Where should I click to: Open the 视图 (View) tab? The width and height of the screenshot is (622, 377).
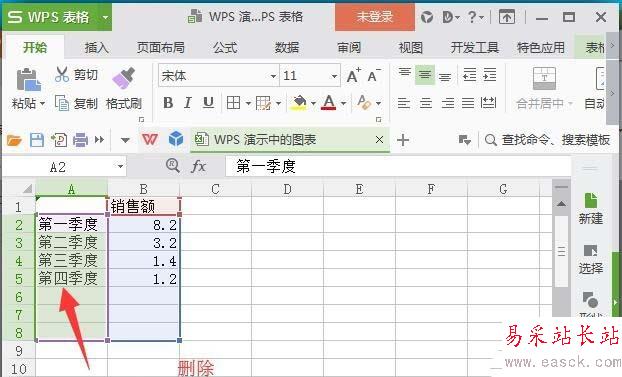411,48
